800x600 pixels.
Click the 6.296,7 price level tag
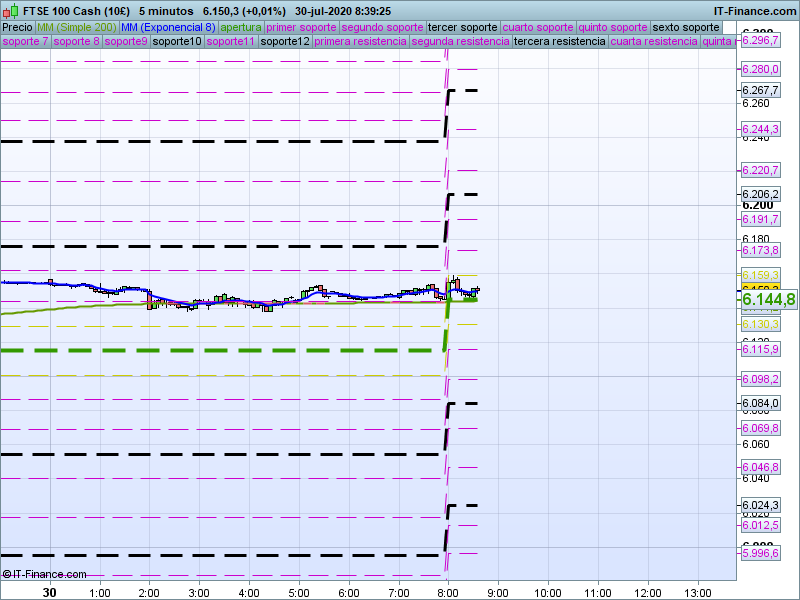760,40
